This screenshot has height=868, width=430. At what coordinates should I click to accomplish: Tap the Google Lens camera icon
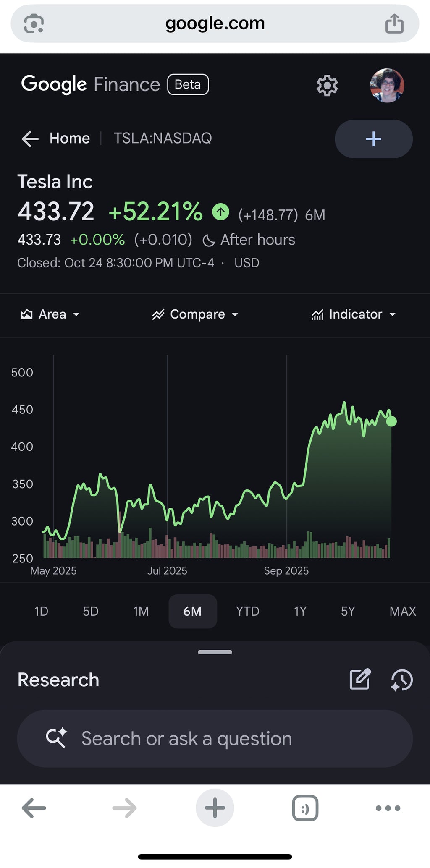pos(34,24)
